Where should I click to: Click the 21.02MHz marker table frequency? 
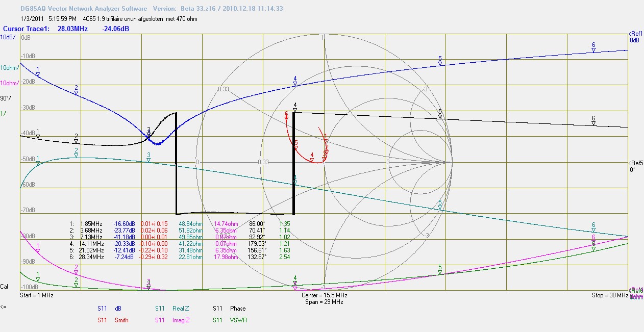(90, 250)
